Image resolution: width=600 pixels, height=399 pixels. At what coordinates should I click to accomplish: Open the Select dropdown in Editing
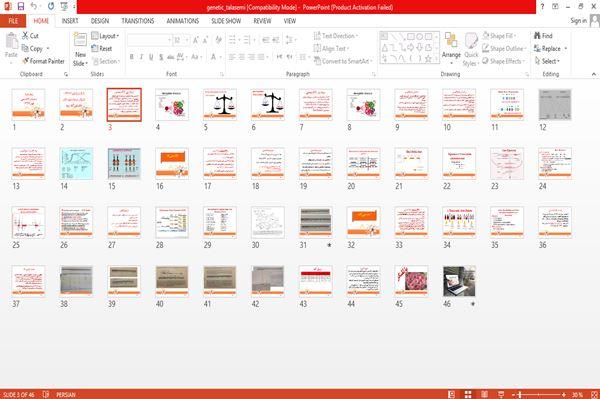click(547, 61)
